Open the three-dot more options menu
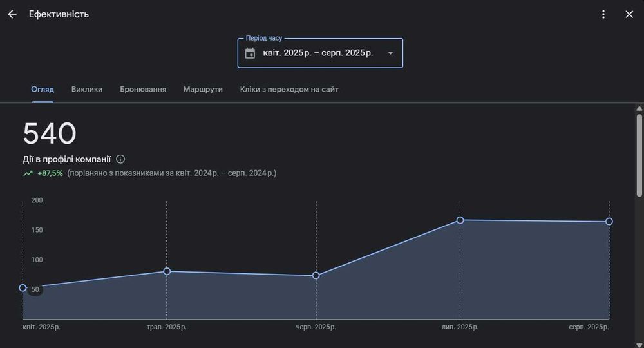The width and height of the screenshot is (644, 348). tap(603, 14)
